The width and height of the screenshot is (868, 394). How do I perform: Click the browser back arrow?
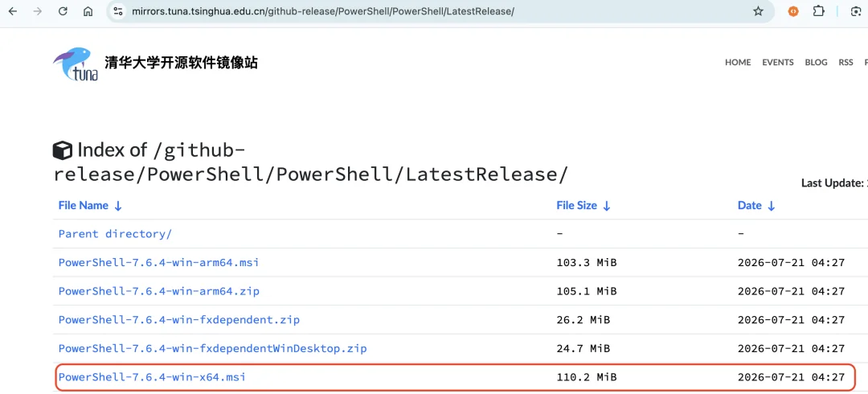tap(13, 11)
